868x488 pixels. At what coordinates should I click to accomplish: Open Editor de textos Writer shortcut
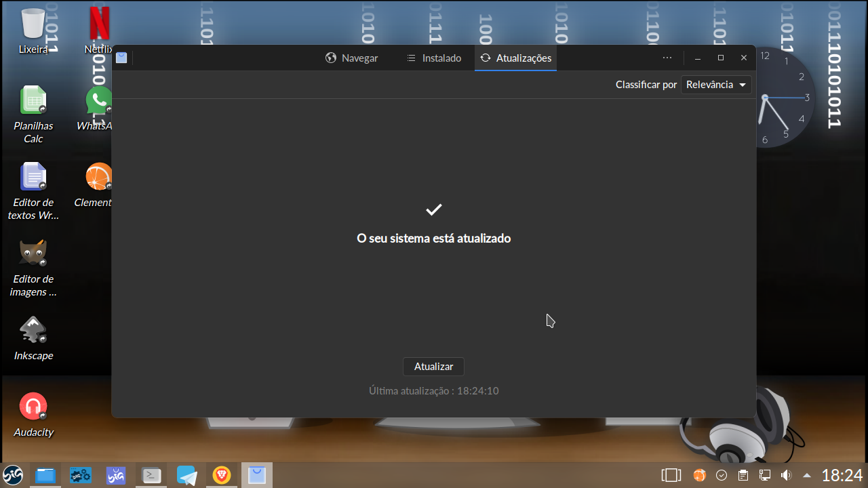[x=33, y=191]
